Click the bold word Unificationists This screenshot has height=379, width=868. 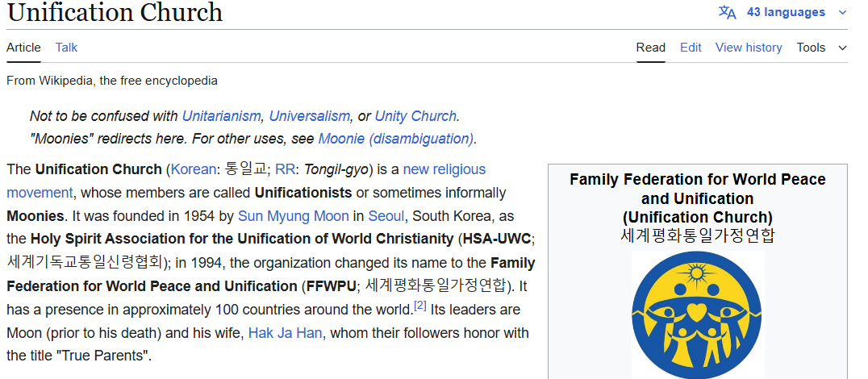pyautogui.click(x=303, y=193)
